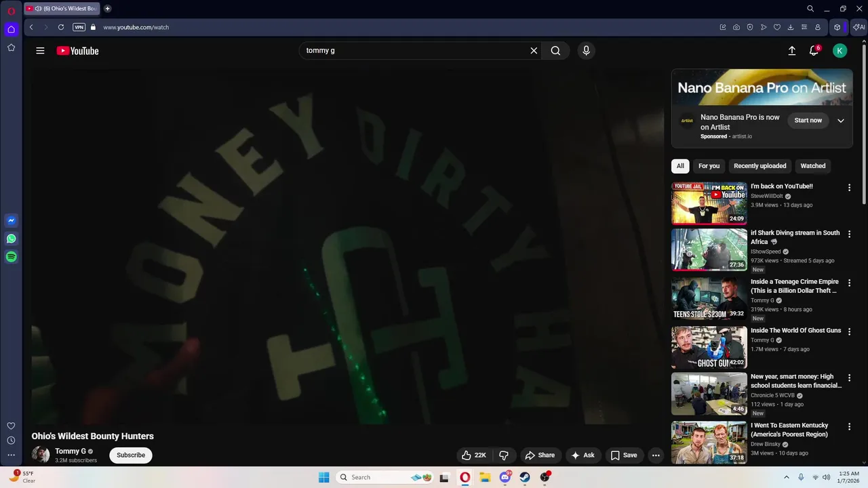The width and height of the screenshot is (868, 488).
Task: Dislike the video
Action: [x=504, y=455]
